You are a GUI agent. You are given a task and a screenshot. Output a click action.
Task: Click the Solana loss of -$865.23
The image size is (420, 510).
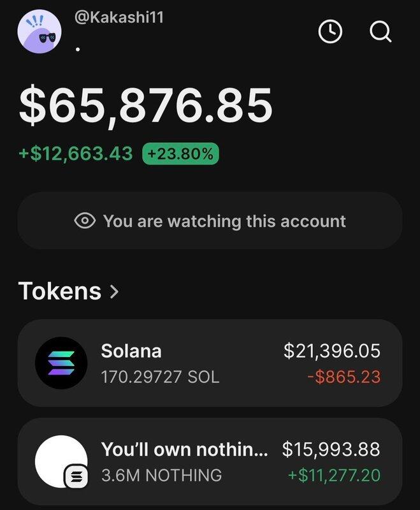pyautogui.click(x=344, y=377)
